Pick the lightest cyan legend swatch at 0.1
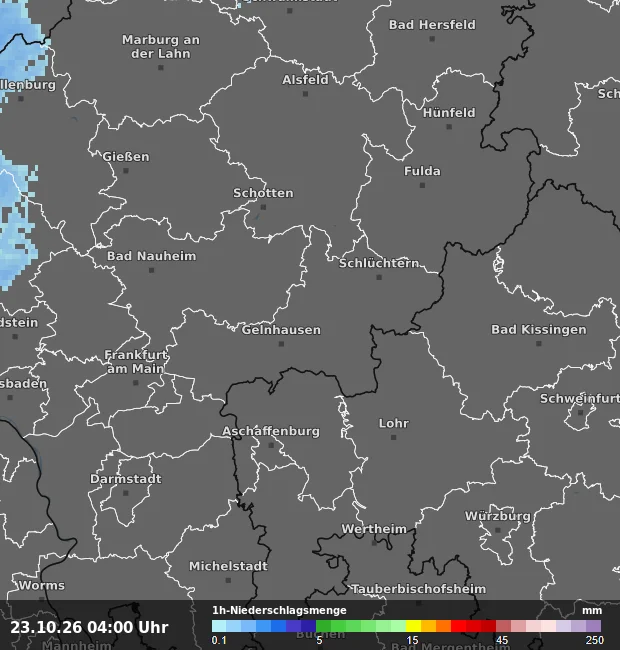This screenshot has height=650, width=620. click(219, 626)
